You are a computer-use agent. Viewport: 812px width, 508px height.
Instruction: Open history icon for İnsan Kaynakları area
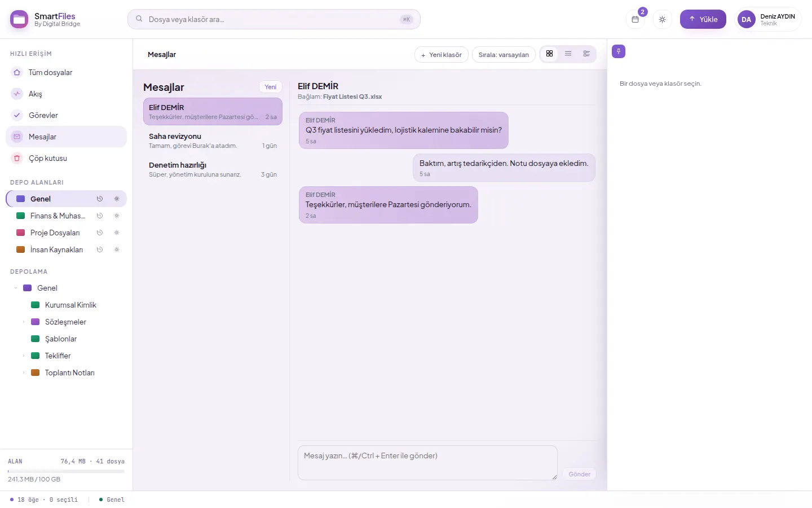(x=100, y=249)
